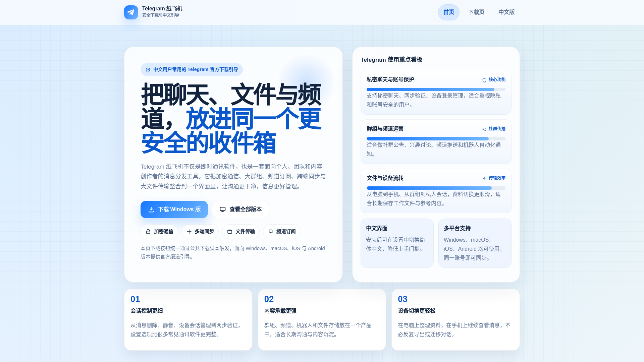Click the 文件与设备流转 progress bar
644x362 pixels.
tap(436, 188)
